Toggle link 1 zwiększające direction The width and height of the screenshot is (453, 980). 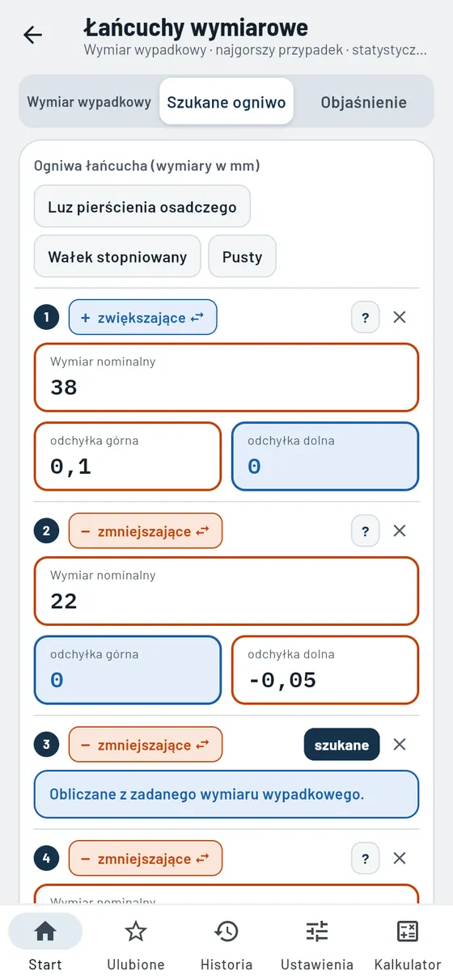tap(143, 317)
